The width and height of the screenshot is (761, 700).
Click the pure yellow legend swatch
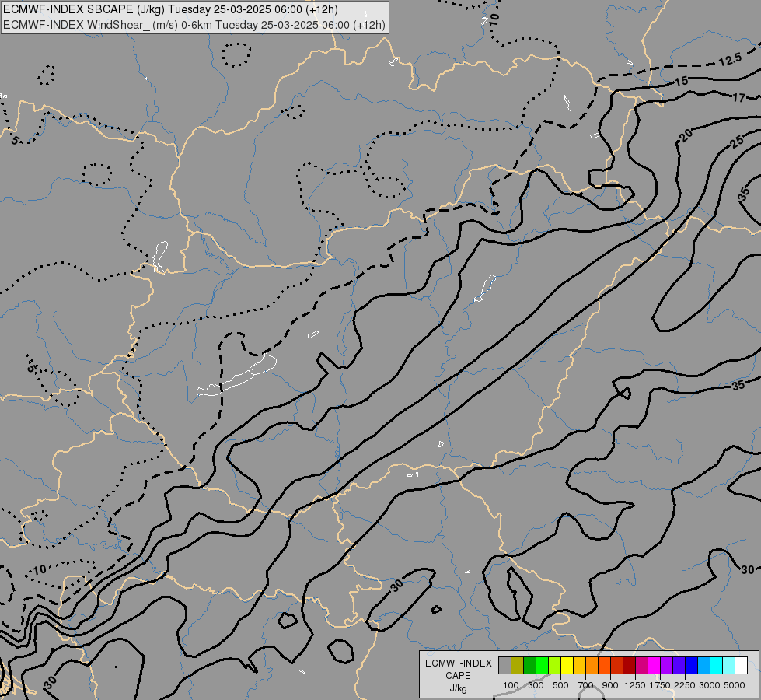pos(567,665)
